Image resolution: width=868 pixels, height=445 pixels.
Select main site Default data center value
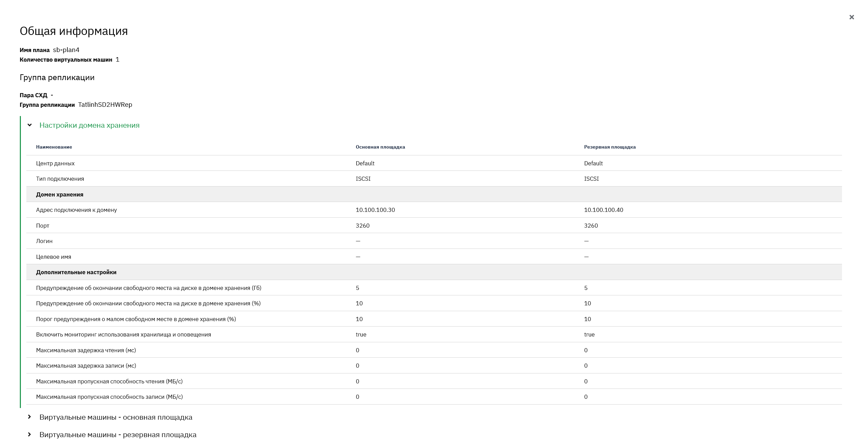pyautogui.click(x=365, y=163)
